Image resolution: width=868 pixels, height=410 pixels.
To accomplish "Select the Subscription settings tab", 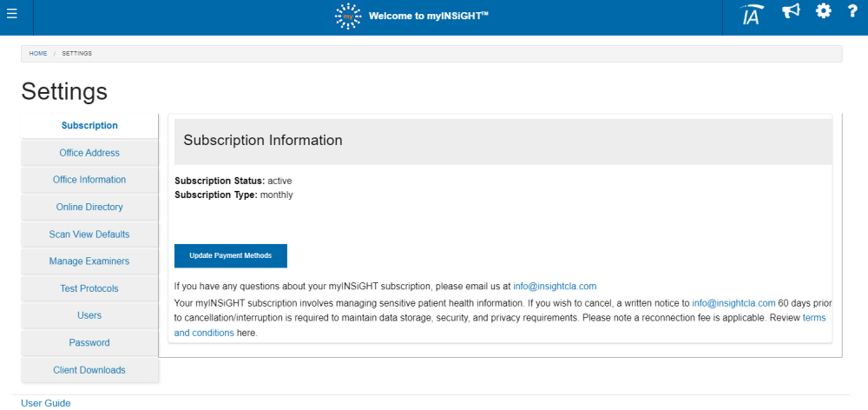I will click(89, 126).
